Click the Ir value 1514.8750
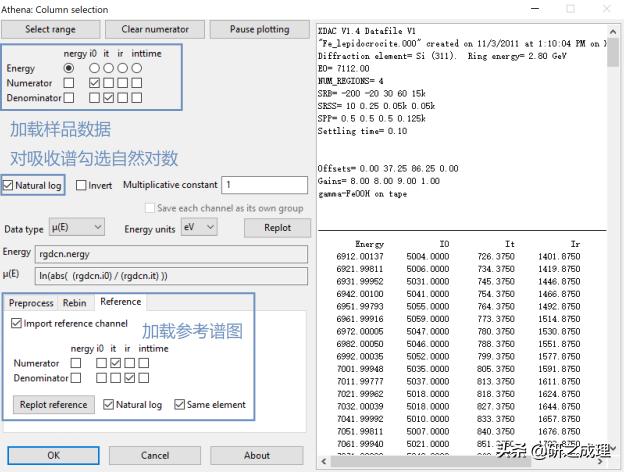 click(559, 319)
